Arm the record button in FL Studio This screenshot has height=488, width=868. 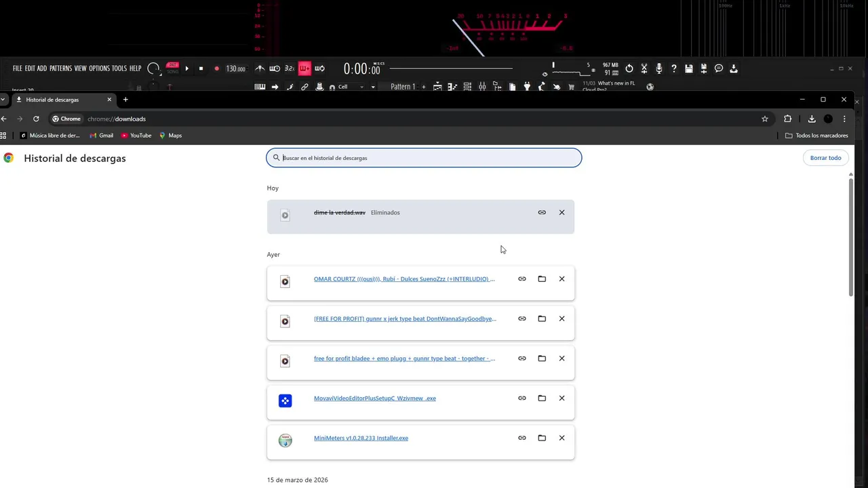point(216,68)
